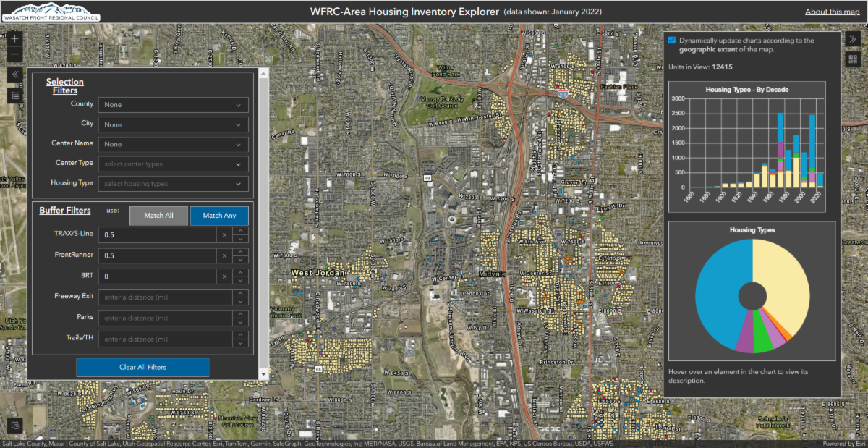
Task: Open the About this map link
Action: (x=832, y=12)
